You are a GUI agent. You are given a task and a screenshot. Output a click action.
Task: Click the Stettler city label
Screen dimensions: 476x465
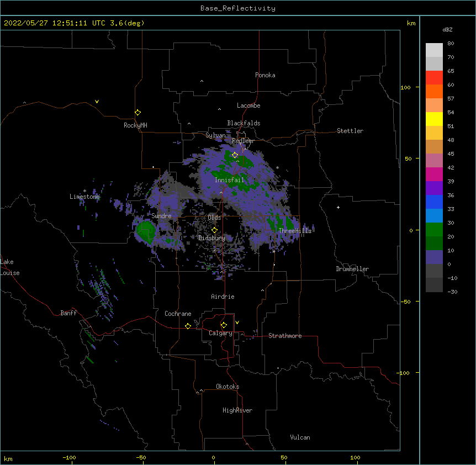(x=350, y=131)
